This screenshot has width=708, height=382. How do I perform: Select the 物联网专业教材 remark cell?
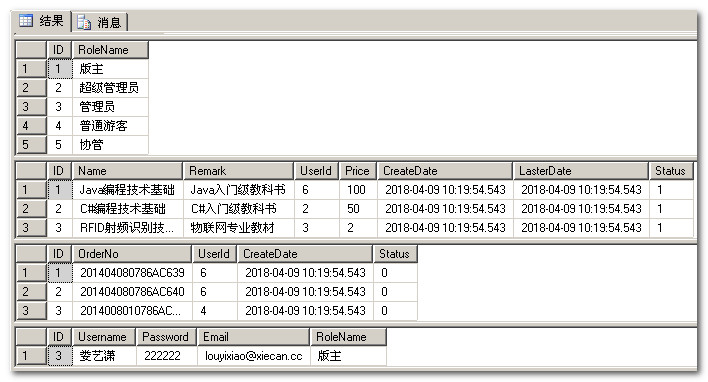(239, 228)
